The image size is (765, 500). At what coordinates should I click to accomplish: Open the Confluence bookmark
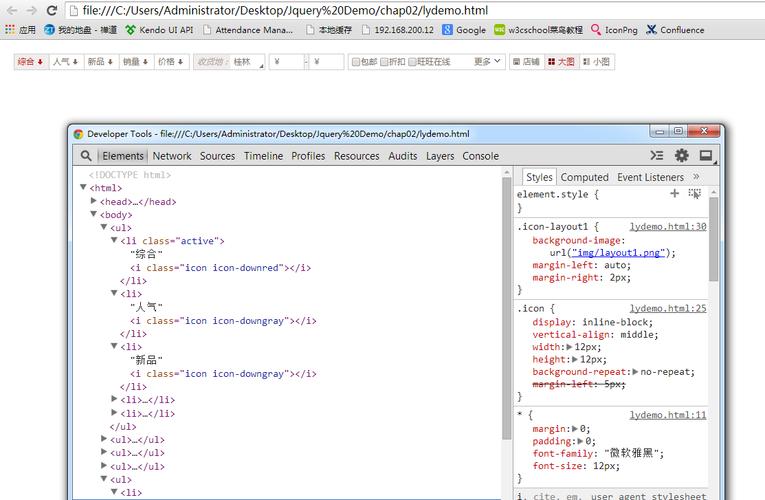tap(675, 30)
